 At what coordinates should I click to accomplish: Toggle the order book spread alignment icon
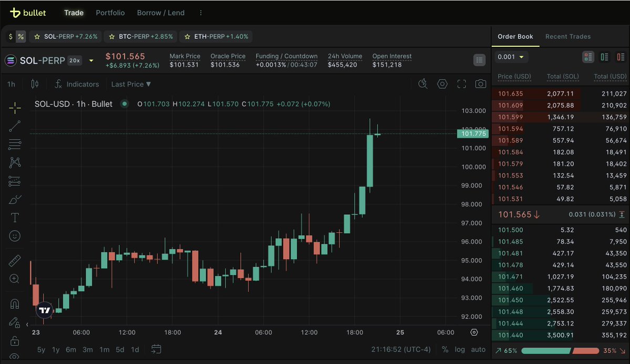pos(622,214)
